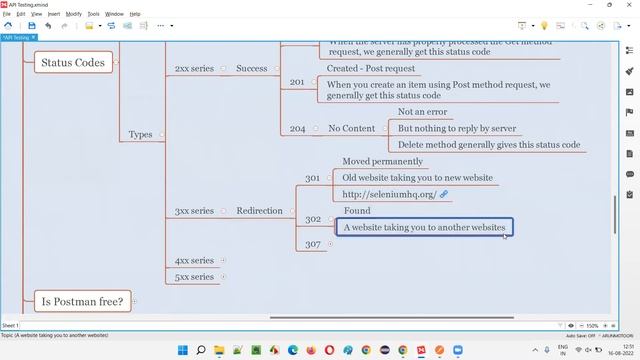Open the Insert Topic dropdown arrow

coord(100,26)
